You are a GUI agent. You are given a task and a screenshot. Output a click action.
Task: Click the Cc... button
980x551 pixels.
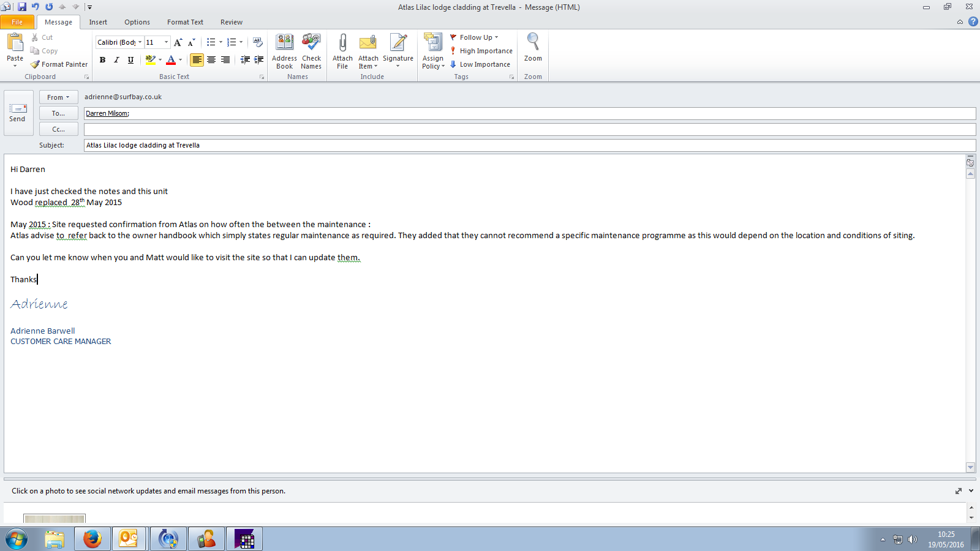tap(59, 129)
